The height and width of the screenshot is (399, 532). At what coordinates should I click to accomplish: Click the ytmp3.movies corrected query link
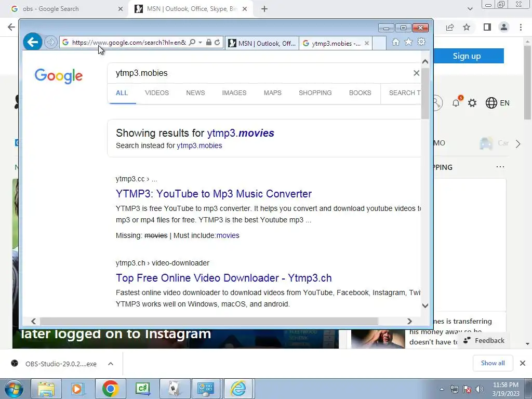coord(241,133)
